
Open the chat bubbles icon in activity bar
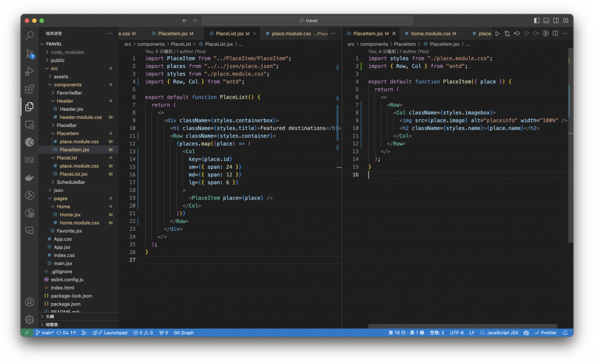click(x=30, y=231)
